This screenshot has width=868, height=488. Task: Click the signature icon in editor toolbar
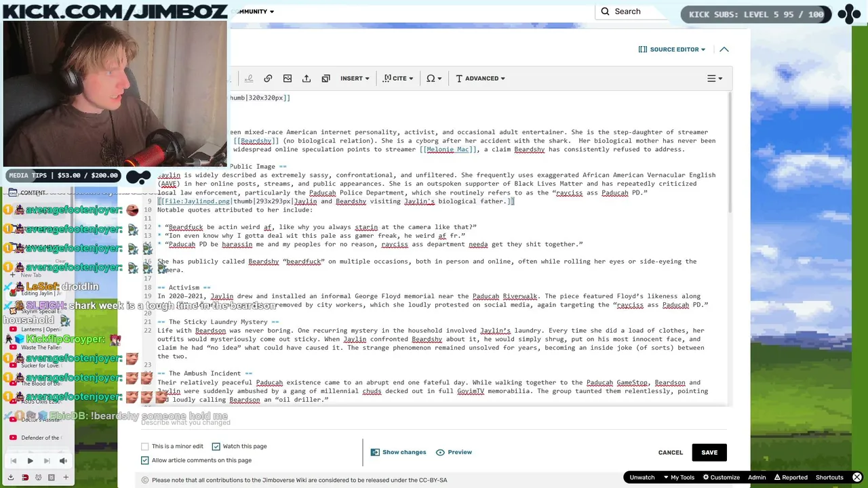249,79
